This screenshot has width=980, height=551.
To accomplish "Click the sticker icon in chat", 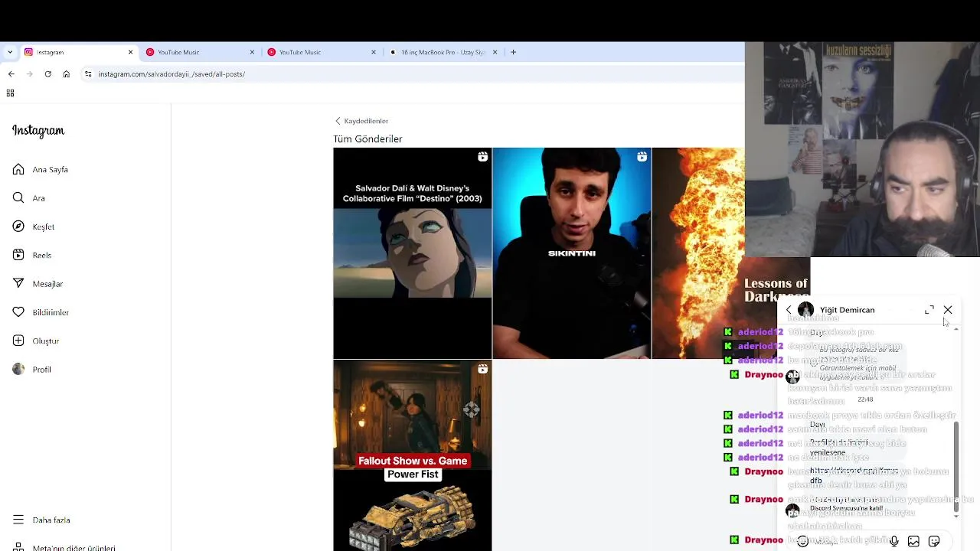I will click(x=934, y=541).
